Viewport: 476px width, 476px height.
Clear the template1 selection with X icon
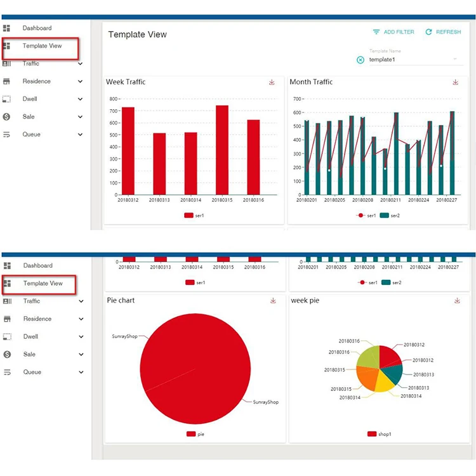[x=360, y=60]
